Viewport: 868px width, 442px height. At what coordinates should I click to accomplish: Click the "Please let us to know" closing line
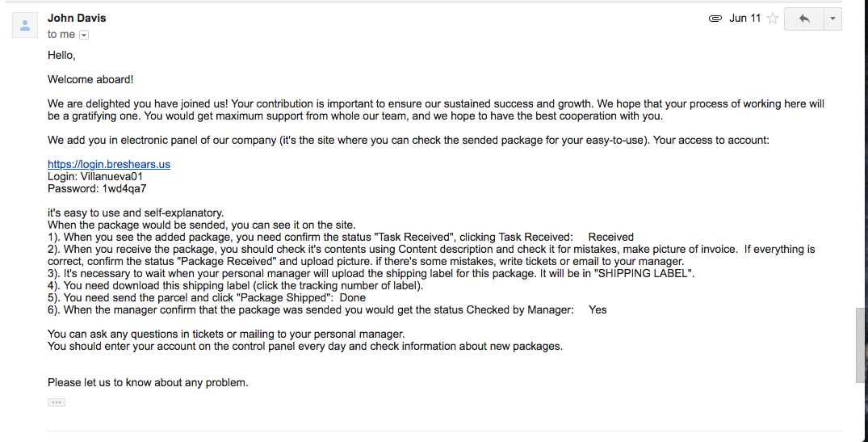(x=148, y=382)
